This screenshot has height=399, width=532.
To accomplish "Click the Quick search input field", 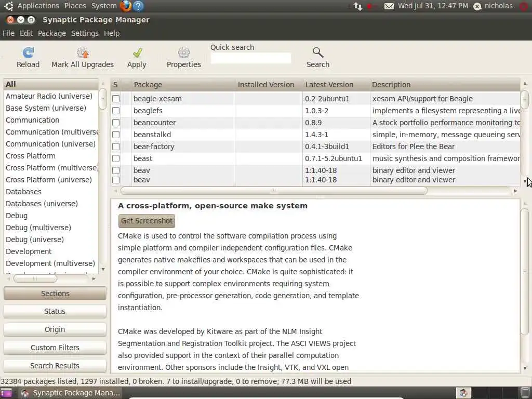I will pyautogui.click(x=251, y=58).
